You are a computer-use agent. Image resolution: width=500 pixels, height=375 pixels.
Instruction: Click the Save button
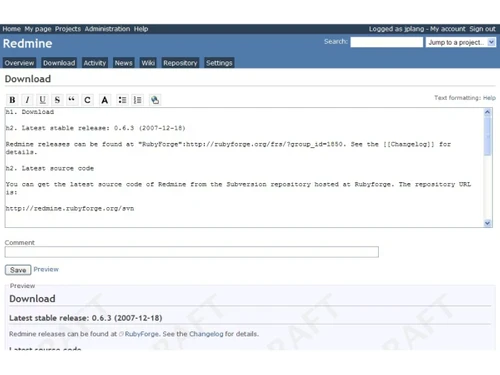pos(18,270)
